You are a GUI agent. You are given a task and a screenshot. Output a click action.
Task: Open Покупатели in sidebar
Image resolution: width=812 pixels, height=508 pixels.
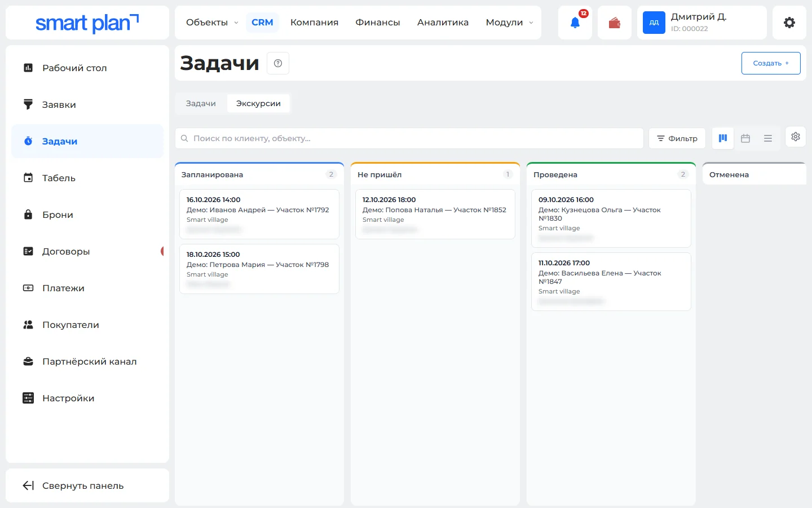pos(87,325)
